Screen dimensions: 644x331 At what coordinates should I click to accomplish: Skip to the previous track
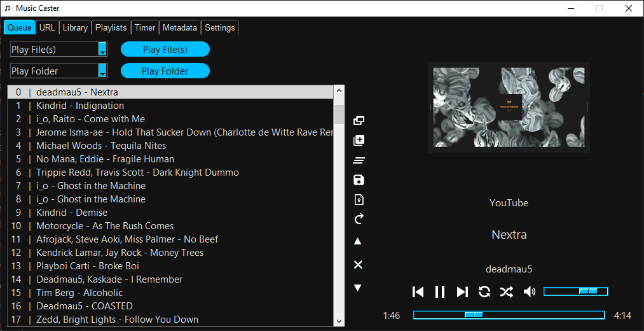point(418,292)
